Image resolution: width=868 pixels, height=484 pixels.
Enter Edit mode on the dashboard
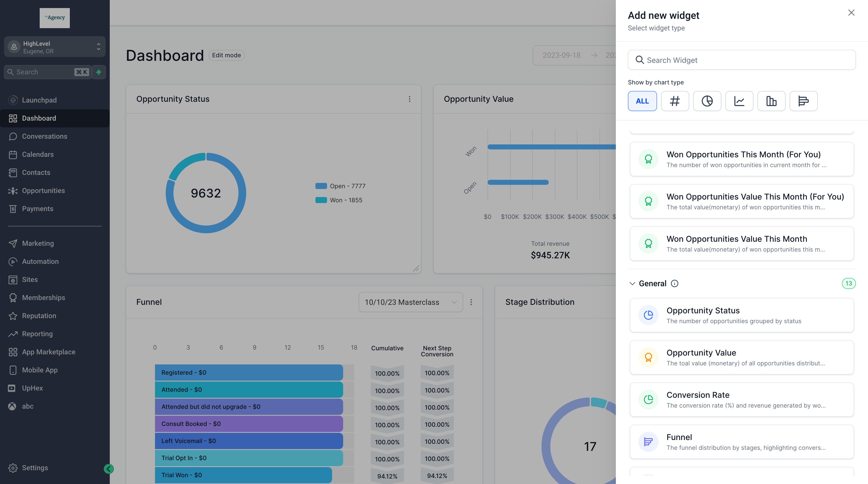226,55
